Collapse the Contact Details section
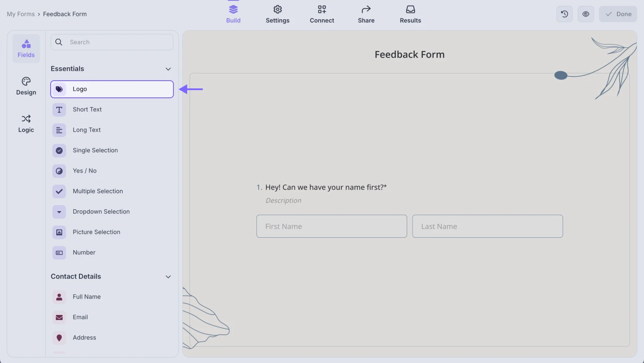This screenshot has height=363, width=644. point(168,277)
